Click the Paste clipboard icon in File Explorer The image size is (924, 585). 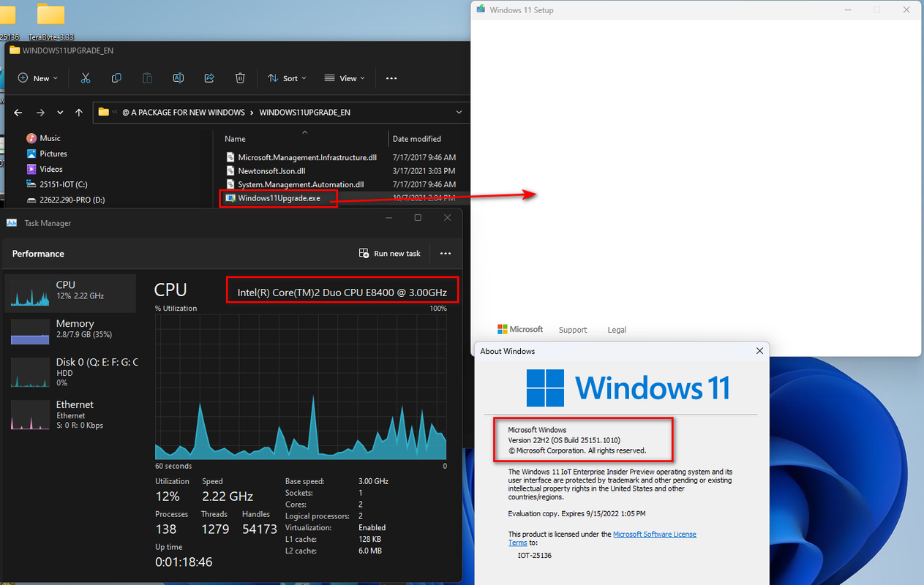tap(147, 78)
